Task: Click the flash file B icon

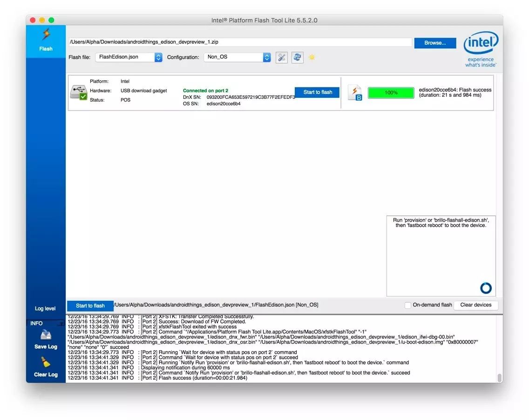Action: (355, 93)
